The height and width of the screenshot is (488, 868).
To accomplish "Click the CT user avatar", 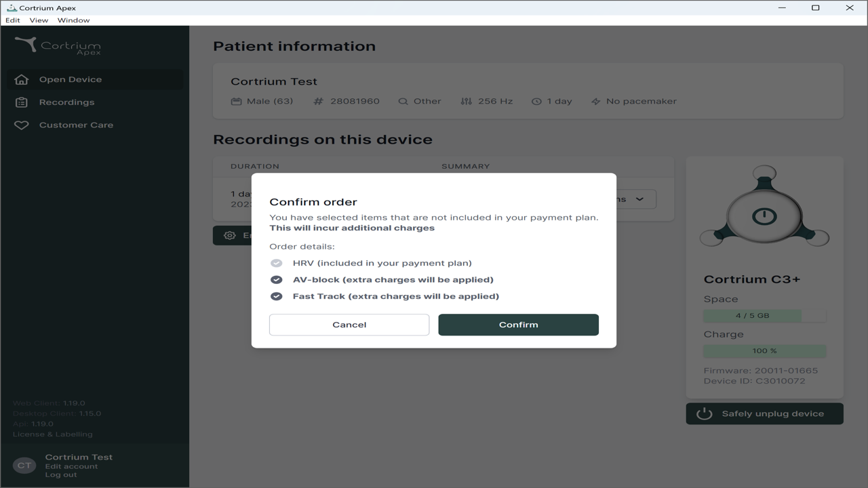I will [x=24, y=466].
